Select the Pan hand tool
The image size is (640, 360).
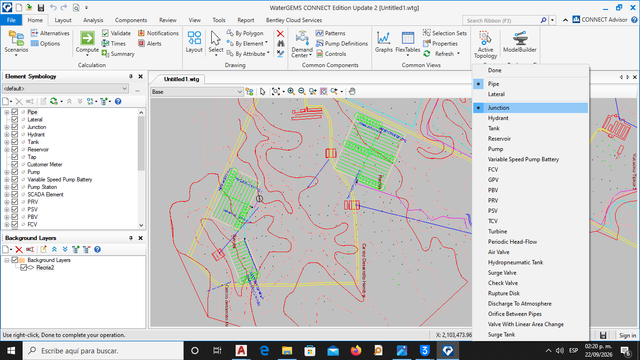coord(352,91)
